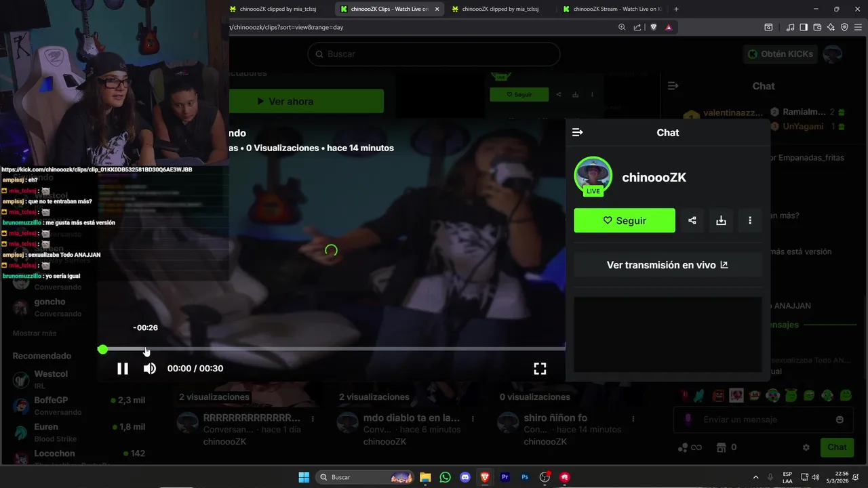Enter fullscreen for the clip player

[x=540, y=369]
